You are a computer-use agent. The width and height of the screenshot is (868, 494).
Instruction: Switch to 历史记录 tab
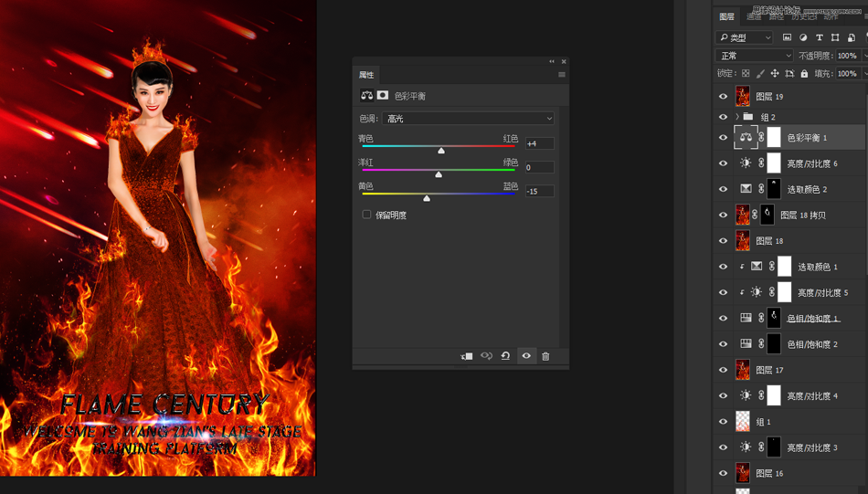804,16
